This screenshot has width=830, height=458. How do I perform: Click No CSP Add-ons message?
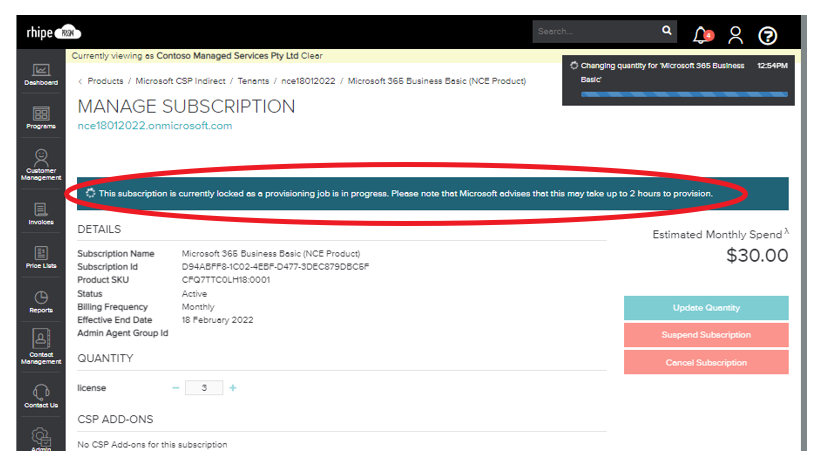152,445
